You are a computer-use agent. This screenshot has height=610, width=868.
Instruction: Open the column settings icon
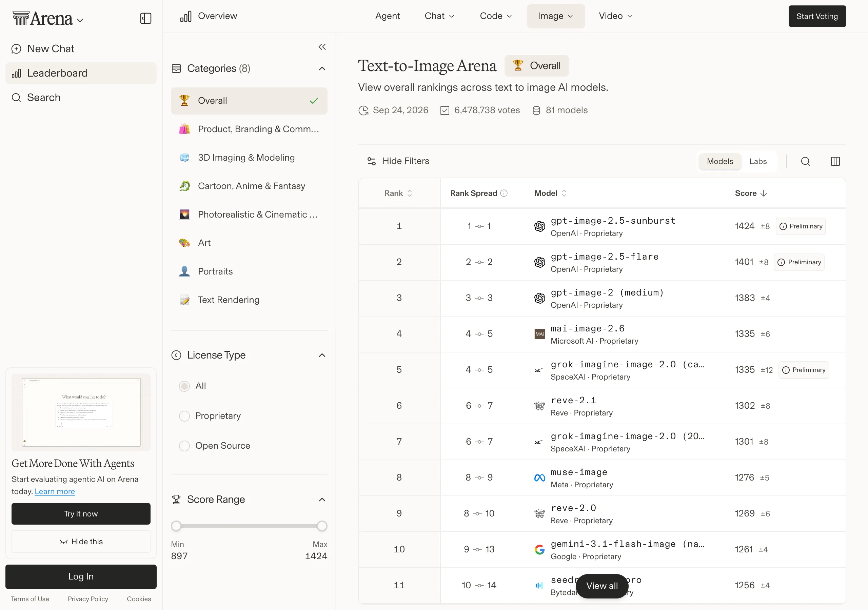[835, 161]
